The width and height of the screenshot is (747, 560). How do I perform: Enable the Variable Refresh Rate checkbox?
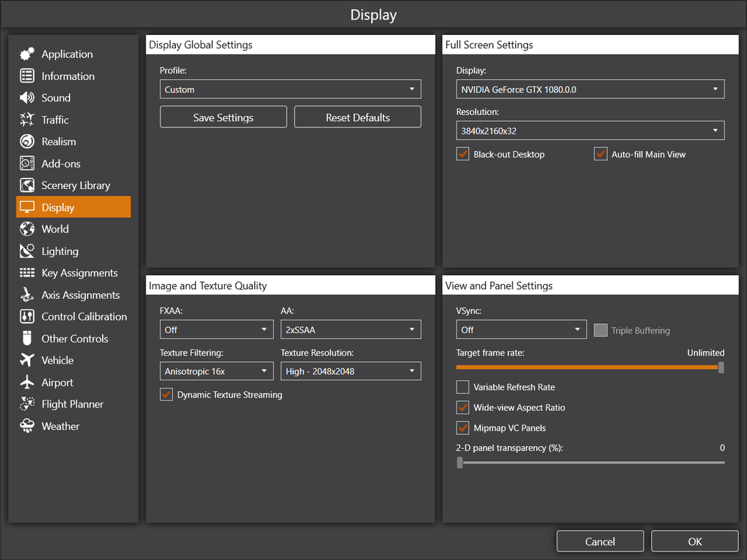tap(463, 387)
